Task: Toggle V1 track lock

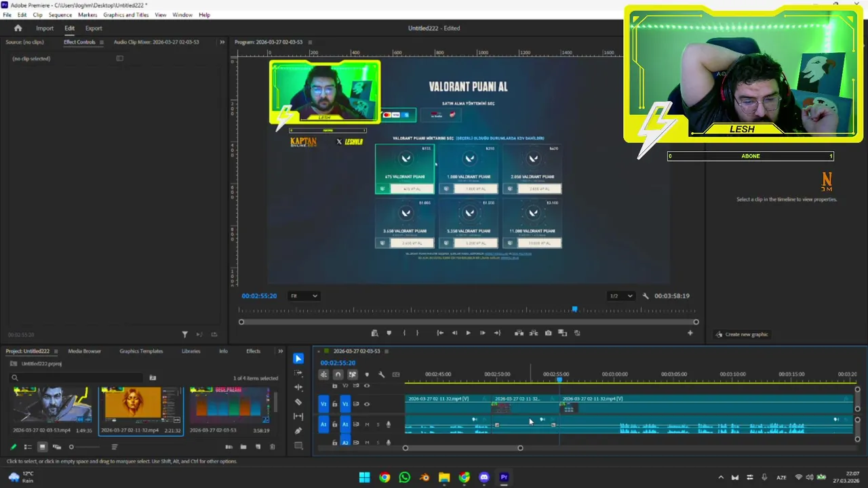Action: pos(334,404)
